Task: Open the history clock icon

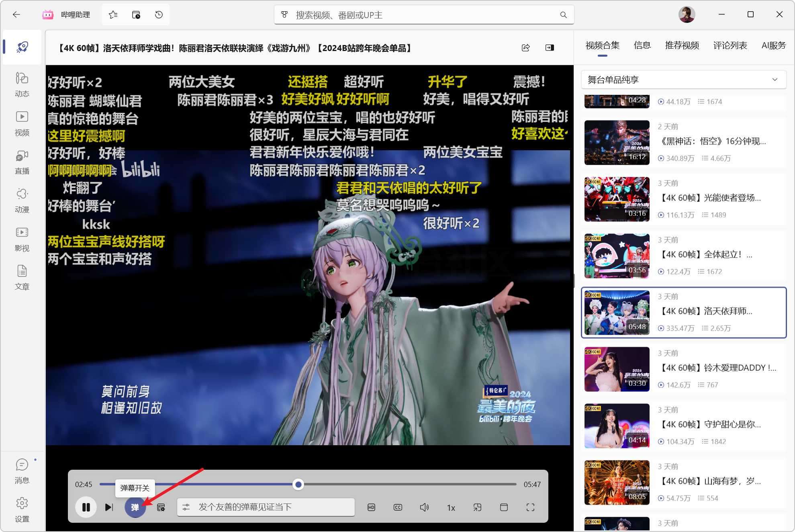Action: 159,15
